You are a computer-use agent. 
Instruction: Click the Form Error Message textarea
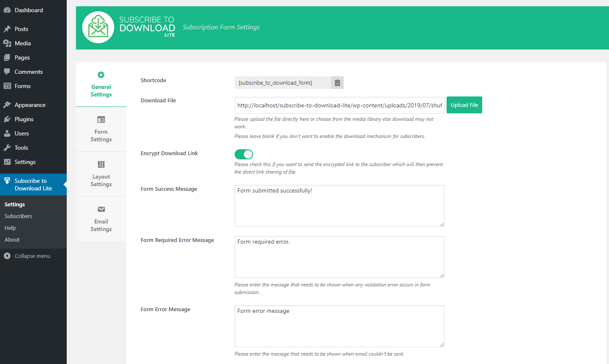pos(340,326)
